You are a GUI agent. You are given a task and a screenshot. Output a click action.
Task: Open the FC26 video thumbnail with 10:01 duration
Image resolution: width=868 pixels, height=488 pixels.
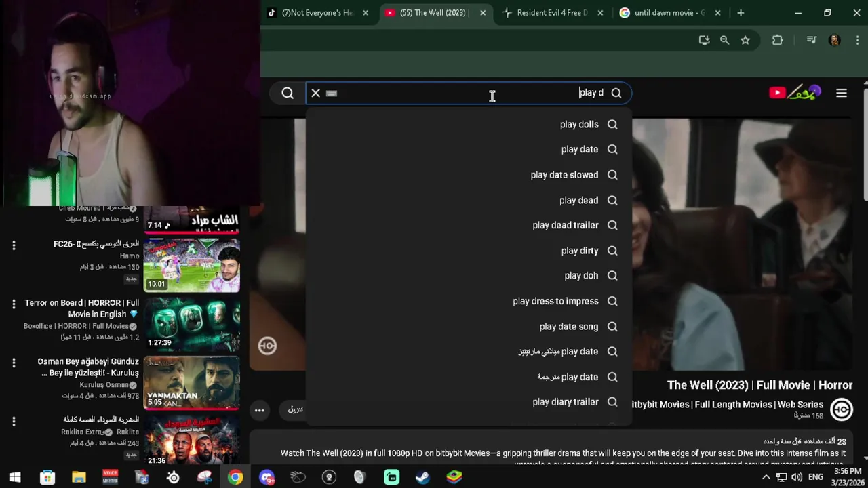192,265
